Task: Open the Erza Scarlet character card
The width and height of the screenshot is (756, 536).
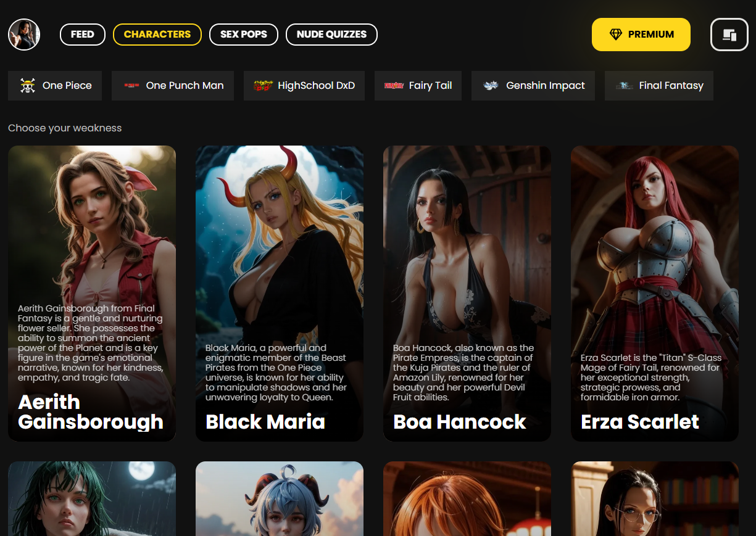Action: coord(655,294)
